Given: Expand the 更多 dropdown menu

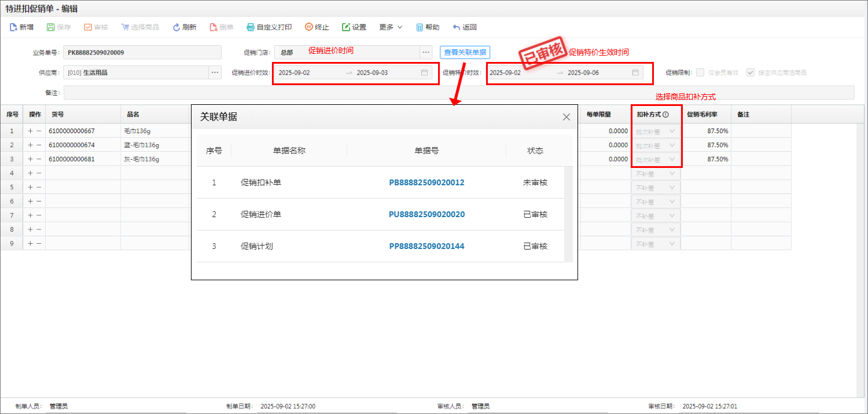Looking at the screenshot, I should (x=391, y=27).
